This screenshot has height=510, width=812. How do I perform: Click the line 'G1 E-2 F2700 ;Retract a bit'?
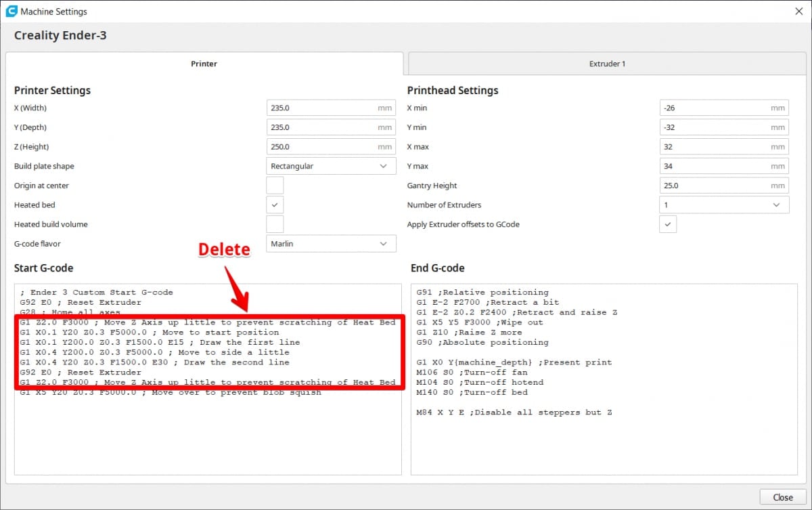click(x=488, y=303)
